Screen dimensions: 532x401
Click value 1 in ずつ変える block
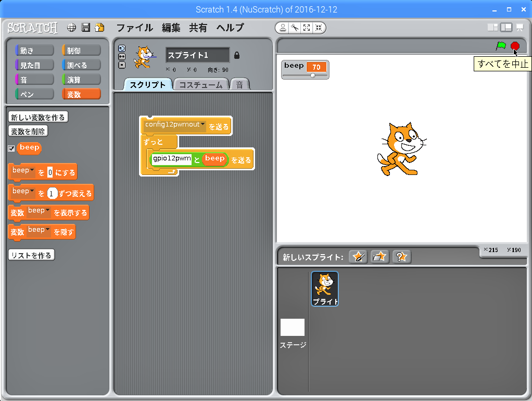[51, 194]
